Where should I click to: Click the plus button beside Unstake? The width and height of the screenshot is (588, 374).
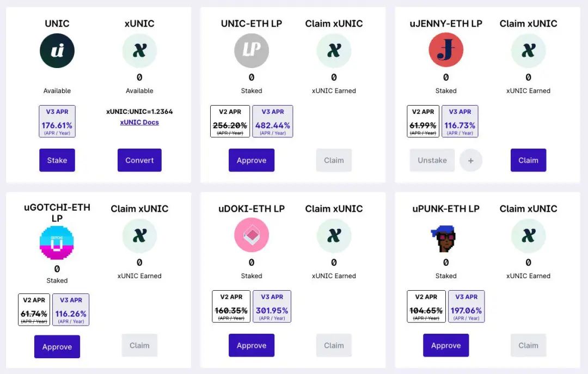[x=470, y=160]
